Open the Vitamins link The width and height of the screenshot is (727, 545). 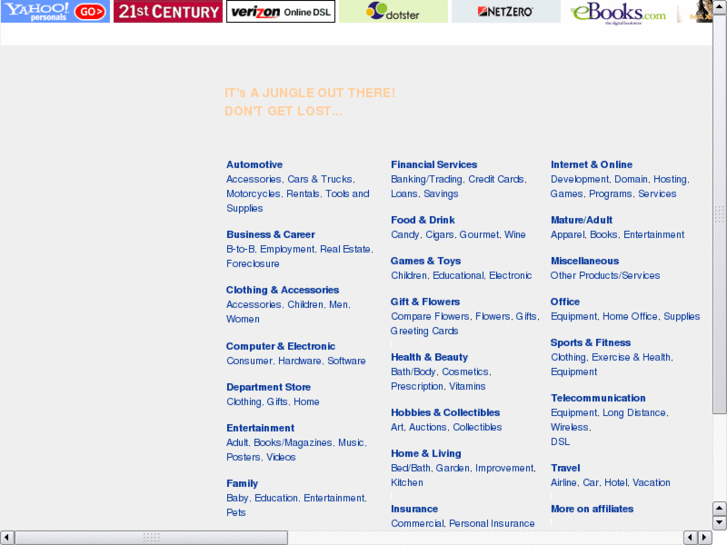pyautogui.click(x=467, y=386)
